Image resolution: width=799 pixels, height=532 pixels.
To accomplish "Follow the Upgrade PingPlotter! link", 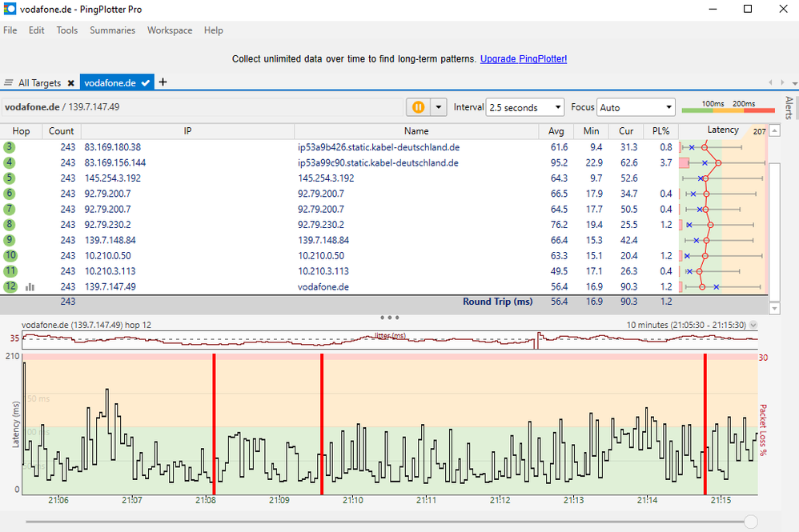I will pos(524,59).
